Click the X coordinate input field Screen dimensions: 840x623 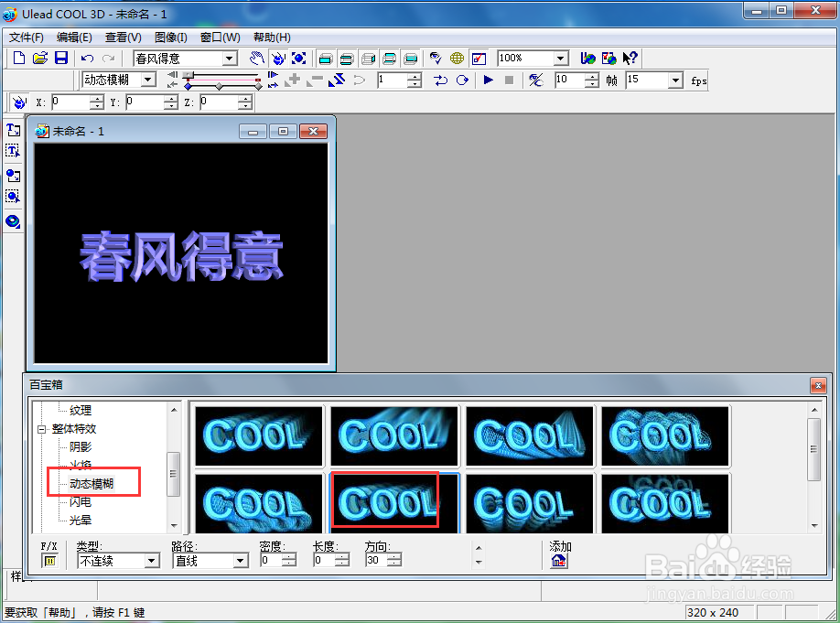point(70,102)
